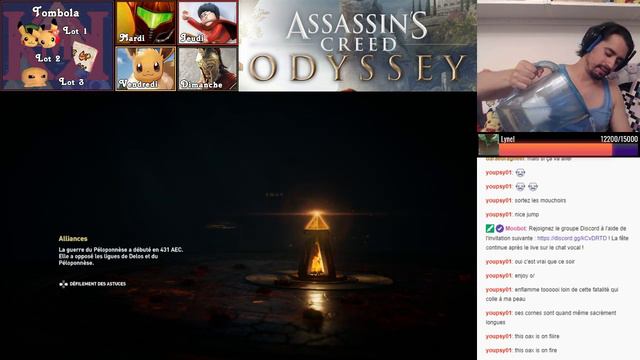
Task: Click the 12200/15000 goal counter
Action: pyautogui.click(x=619, y=139)
